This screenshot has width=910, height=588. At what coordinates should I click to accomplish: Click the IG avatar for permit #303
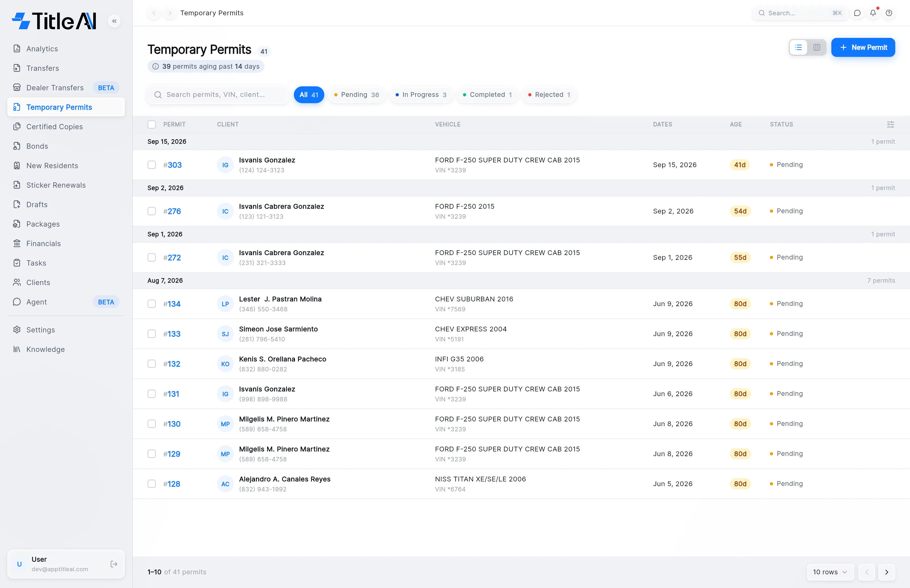[x=225, y=165]
